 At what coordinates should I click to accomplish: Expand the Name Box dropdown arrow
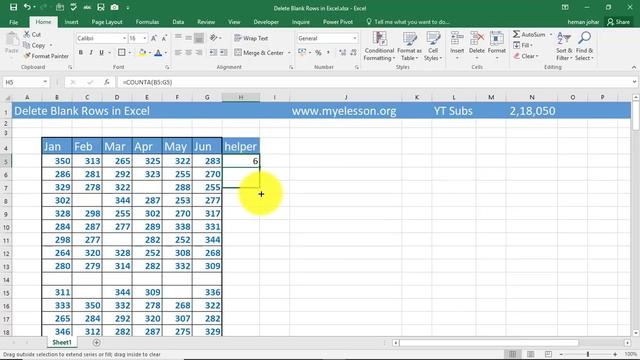coord(45,82)
